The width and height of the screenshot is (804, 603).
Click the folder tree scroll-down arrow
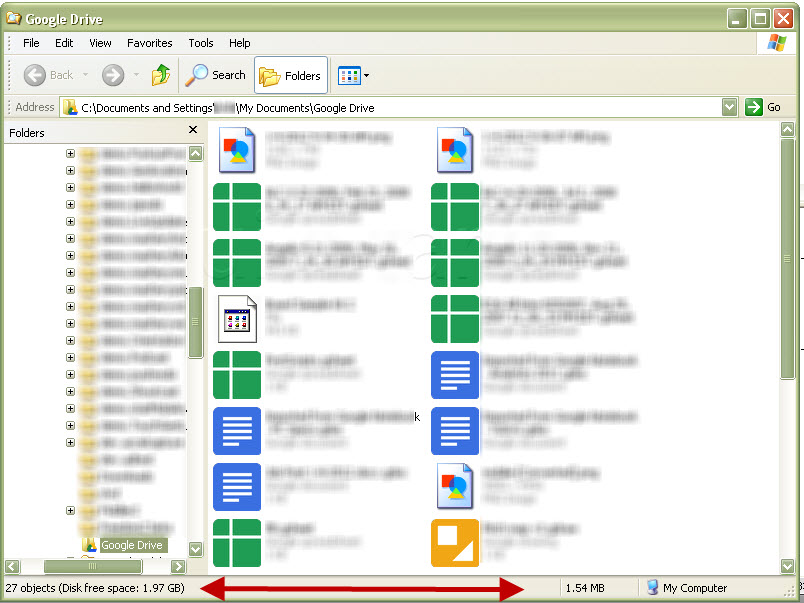point(195,549)
